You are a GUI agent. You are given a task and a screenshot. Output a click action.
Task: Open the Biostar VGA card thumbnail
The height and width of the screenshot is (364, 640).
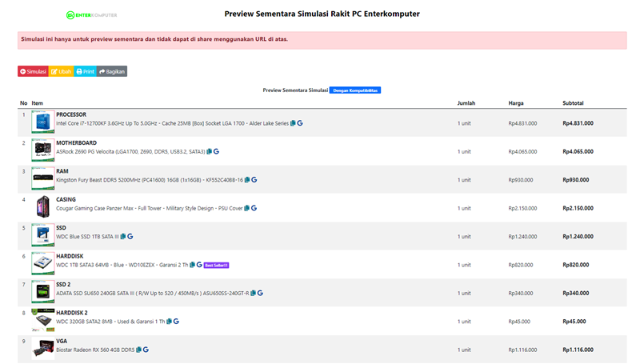click(x=43, y=348)
